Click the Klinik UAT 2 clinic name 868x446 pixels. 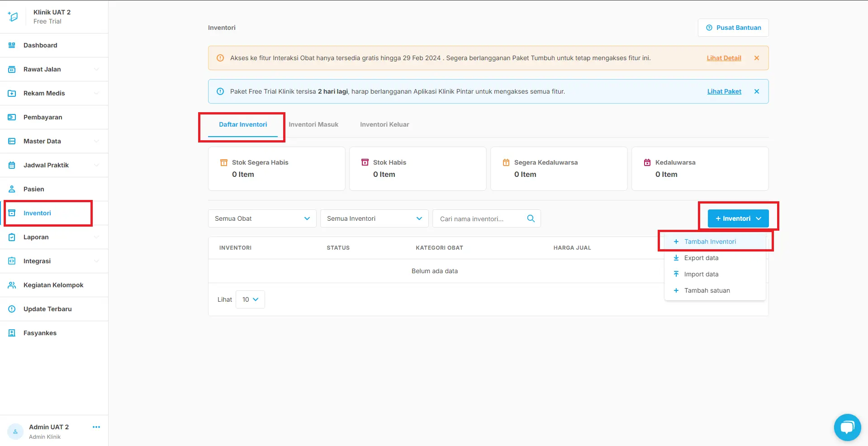click(52, 12)
